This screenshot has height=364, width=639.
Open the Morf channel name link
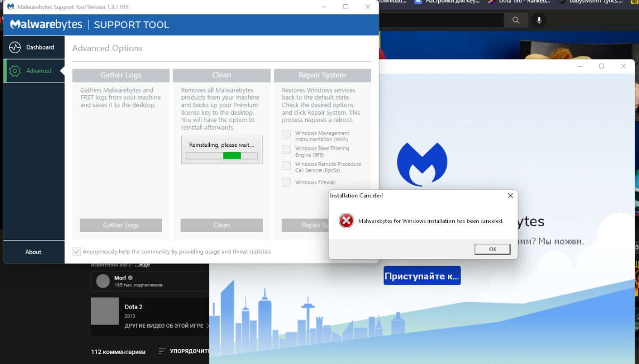click(120, 278)
